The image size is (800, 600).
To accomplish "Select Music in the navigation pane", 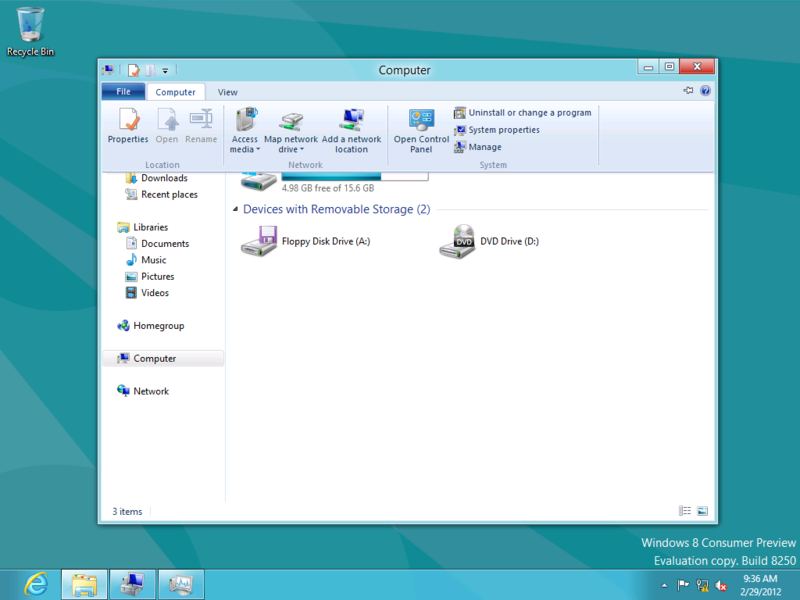I will click(153, 259).
